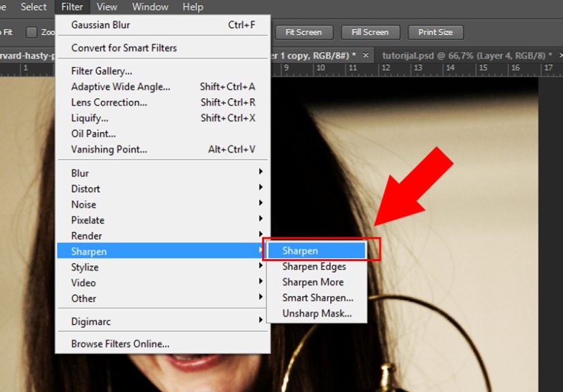Open the View menu
This screenshot has width=563, height=392.
tap(106, 7)
